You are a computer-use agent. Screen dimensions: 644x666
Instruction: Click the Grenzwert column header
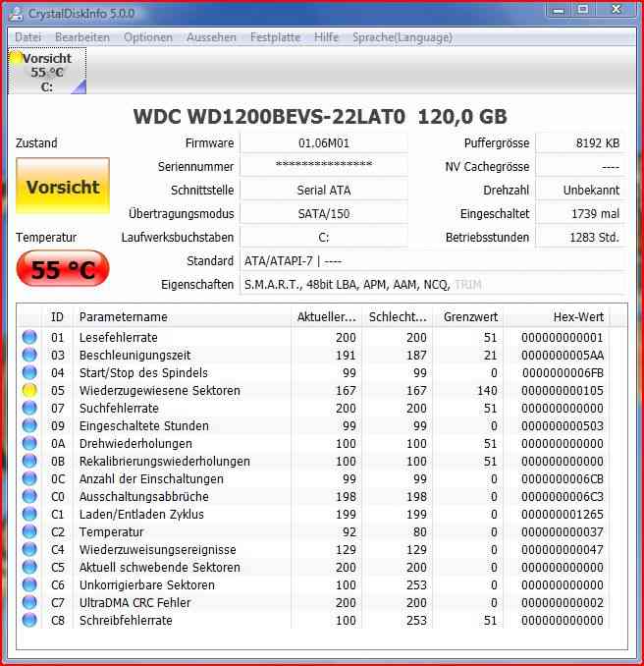(468, 317)
